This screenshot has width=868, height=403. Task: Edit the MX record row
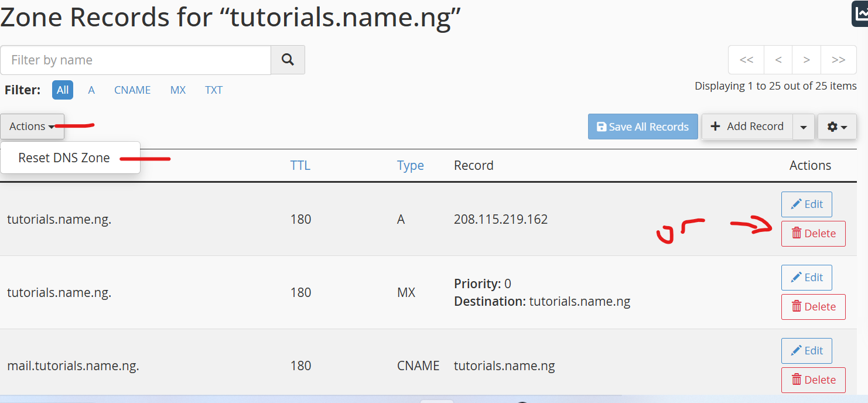pyautogui.click(x=807, y=278)
